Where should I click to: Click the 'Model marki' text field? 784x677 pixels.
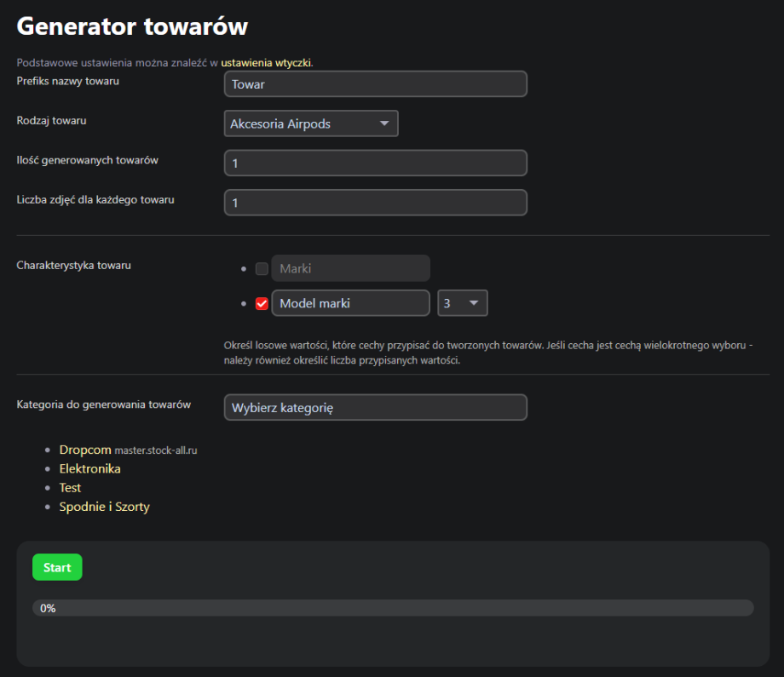coord(350,303)
